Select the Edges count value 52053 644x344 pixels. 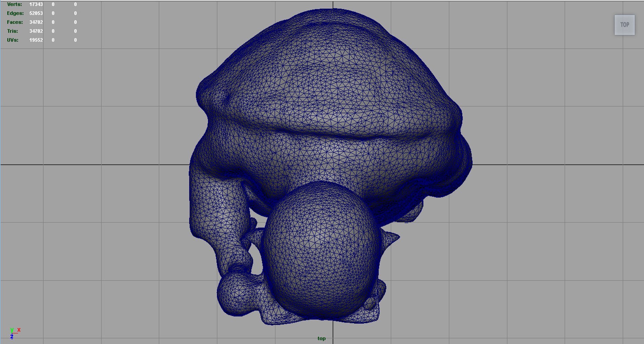click(x=36, y=13)
